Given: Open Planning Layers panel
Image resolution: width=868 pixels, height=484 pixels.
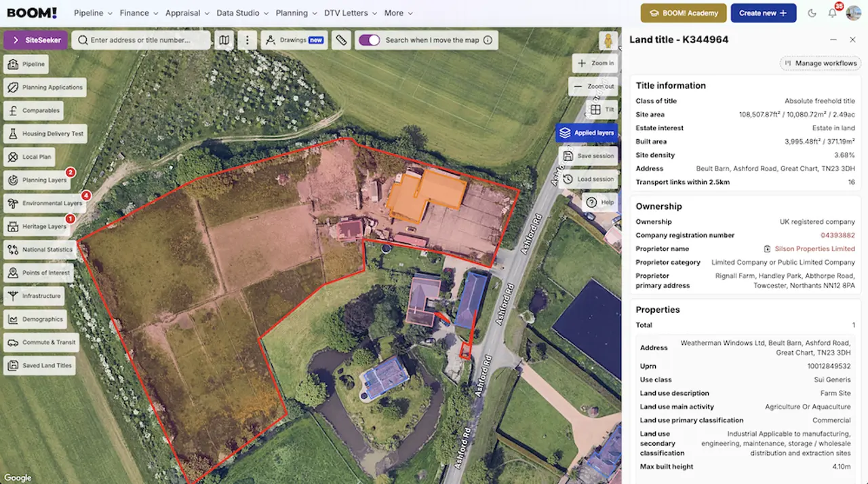Looking at the screenshot, I should [37, 180].
